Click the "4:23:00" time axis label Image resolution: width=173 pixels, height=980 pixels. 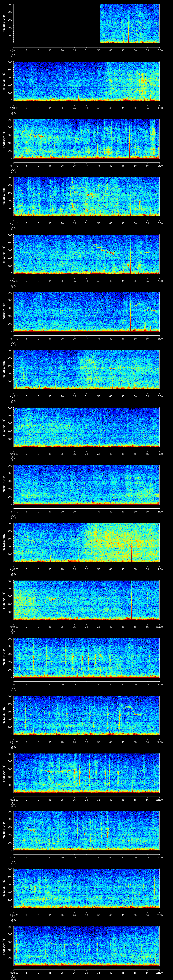coord(14,857)
